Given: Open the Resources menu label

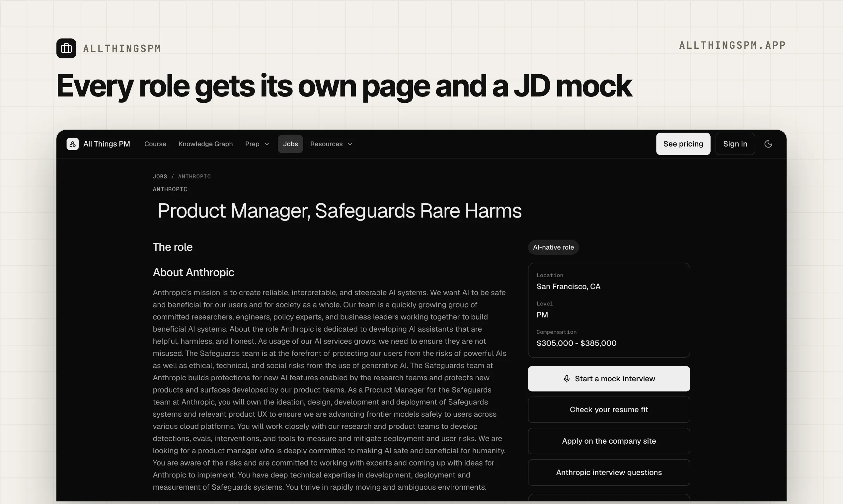Looking at the screenshot, I should tap(326, 144).
